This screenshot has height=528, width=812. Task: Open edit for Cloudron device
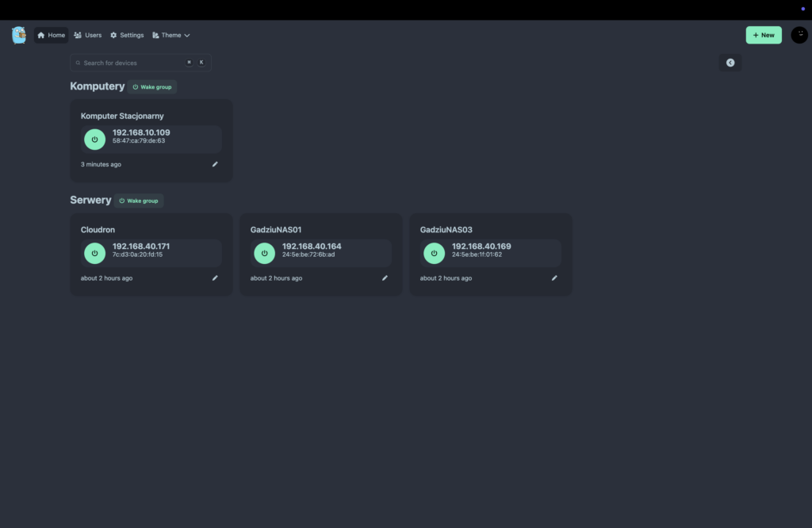tap(215, 278)
